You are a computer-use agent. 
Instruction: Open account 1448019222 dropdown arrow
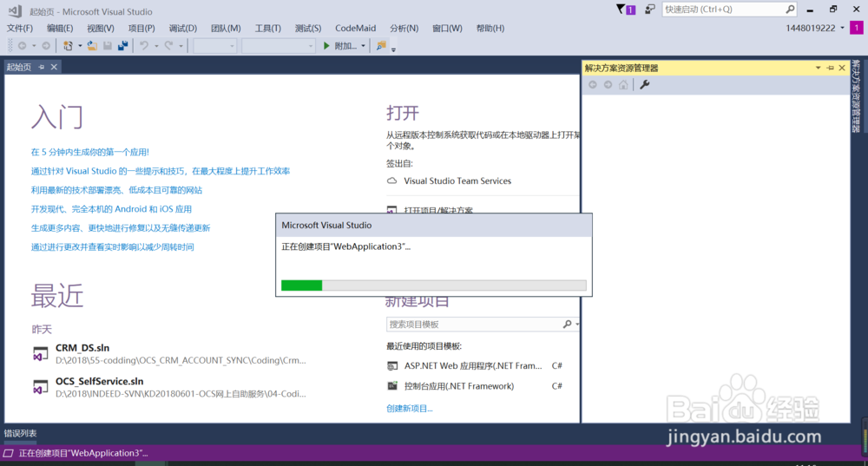click(843, 29)
